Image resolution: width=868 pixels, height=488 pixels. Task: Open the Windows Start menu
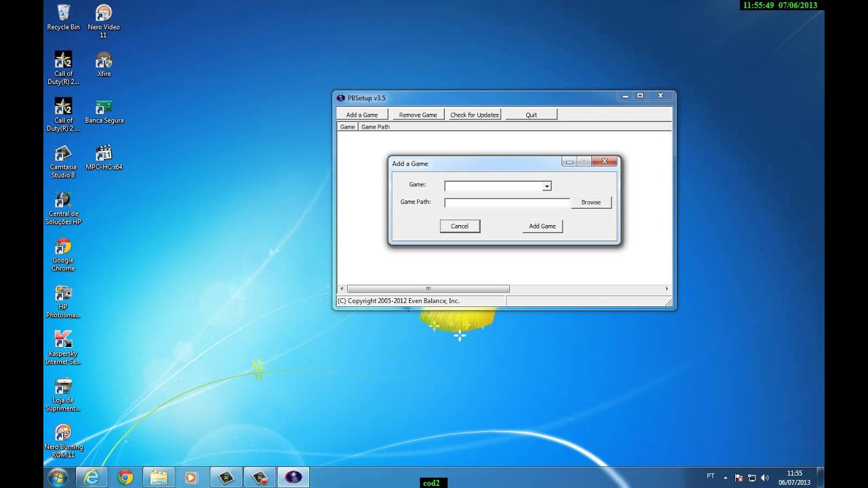(x=58, y=477)
